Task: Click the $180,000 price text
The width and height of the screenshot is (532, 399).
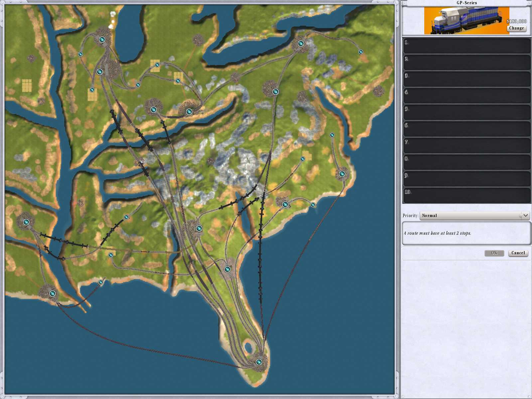Action: coord(516,21)
